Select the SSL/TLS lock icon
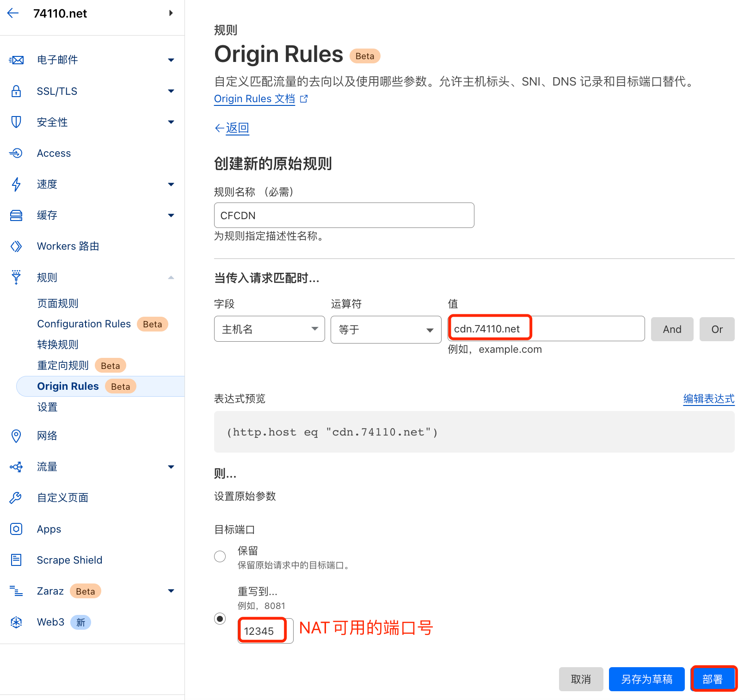This screenshot has height=700, width=750. 16,91
